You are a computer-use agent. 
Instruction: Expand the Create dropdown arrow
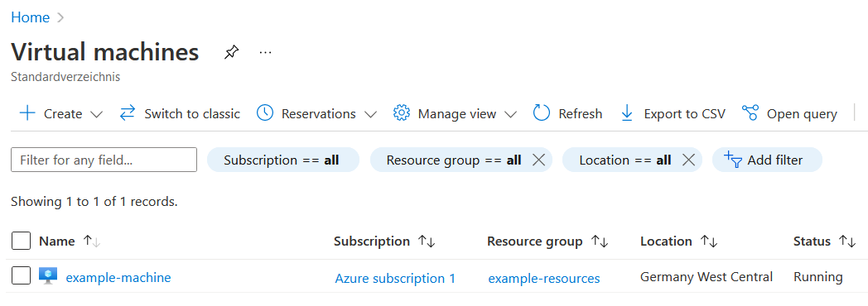point(96,114)
